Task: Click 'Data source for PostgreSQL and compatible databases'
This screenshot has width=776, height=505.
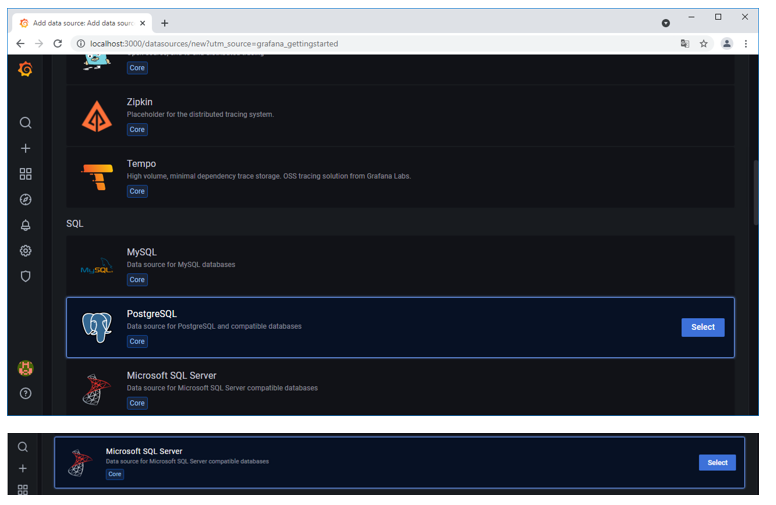Action: click(x=214, y=326)
